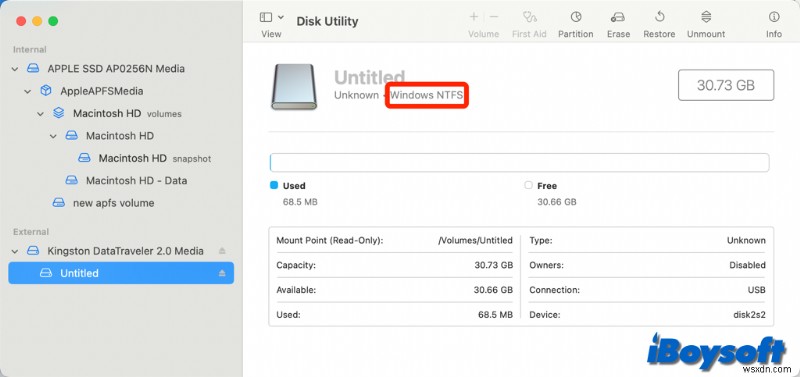This screenshot has height=377, width=800.
Task: Collapse the AppleAPFSMedia container chevron
Action: (x=28, y=91)
